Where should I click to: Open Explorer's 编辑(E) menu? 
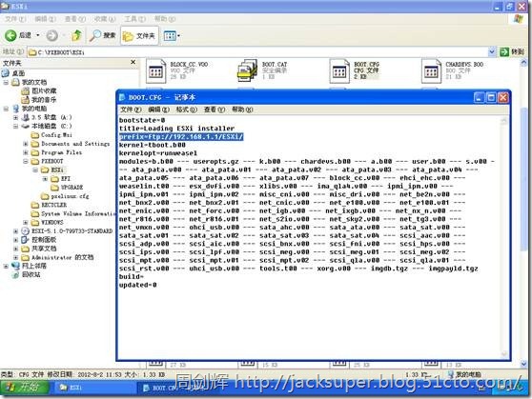tap(45, 19)
